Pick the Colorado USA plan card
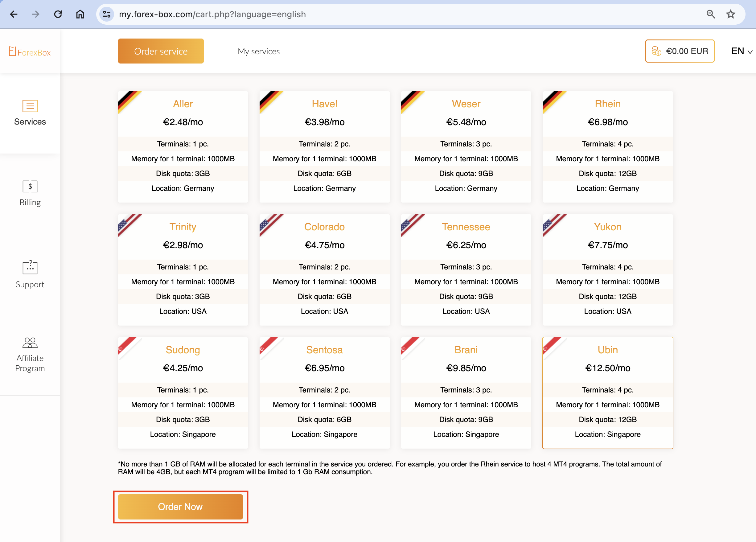 [324, 270]
